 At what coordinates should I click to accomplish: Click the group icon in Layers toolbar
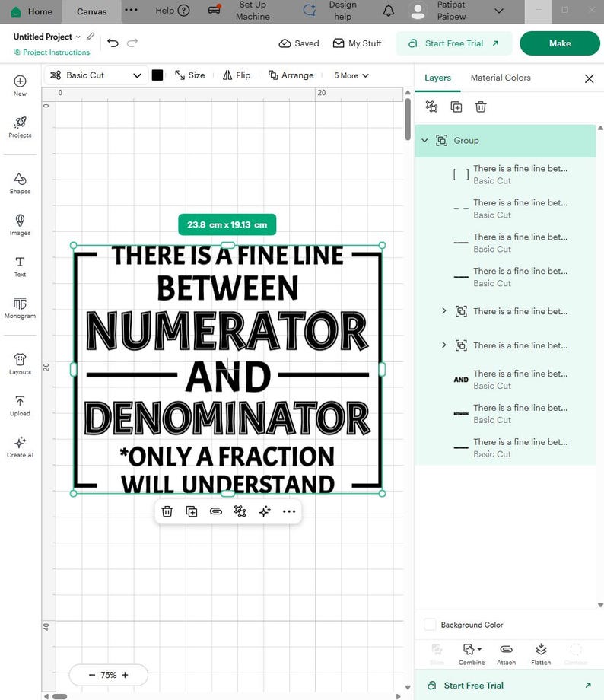point(431,107)
